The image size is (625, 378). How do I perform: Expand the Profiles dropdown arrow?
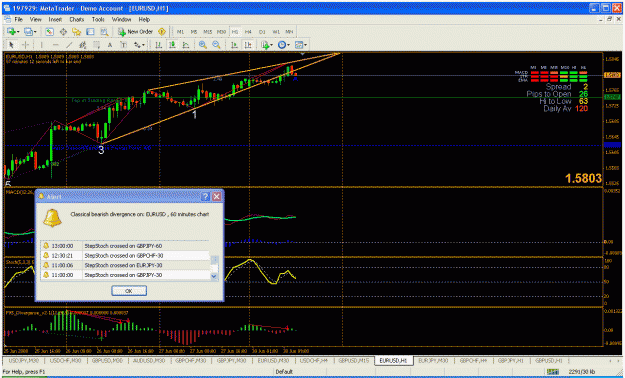click(35, 32)
